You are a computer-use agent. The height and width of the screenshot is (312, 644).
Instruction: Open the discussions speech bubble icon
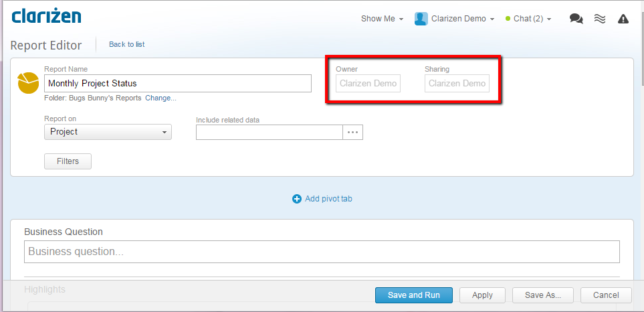pos(576,19)
